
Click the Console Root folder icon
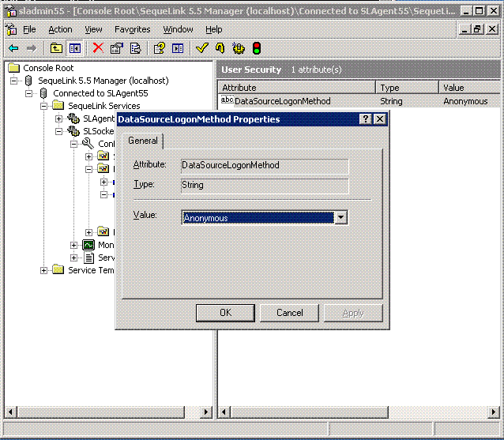13,67
